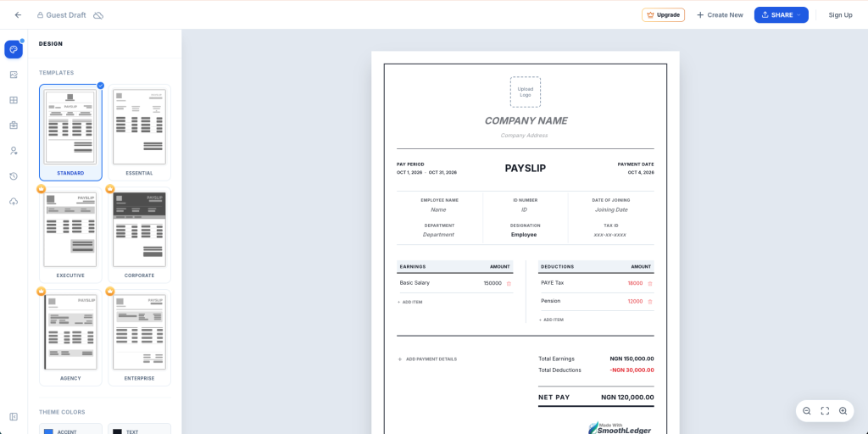This screenshot has width=868, height=434.
Task: Open the table layout sidebar icon
Action: [x=14, y=100]
